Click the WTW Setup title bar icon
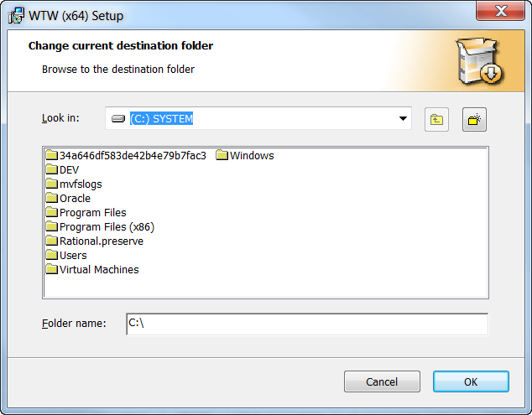This screenshot has width=532, height=415. click(x=15, y=13)
